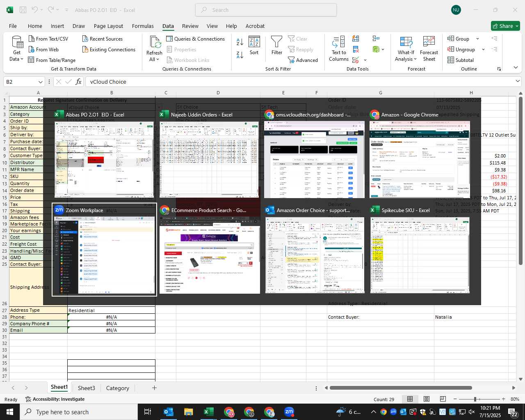The height and width of the screenshot is (420, 525).
Task: Click the Remove Duplicates icon
Action: tap(356, 49)
